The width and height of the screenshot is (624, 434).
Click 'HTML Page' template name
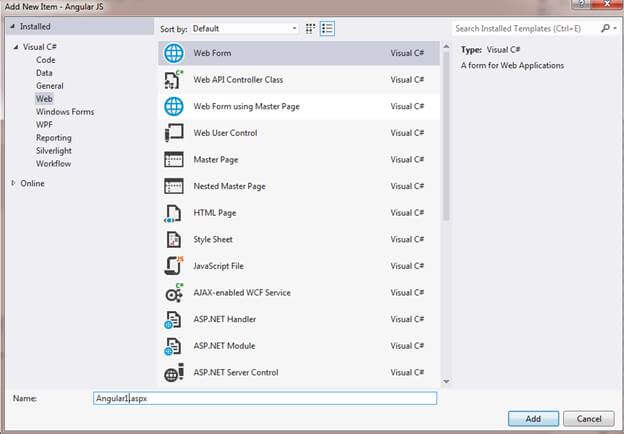coord(215,213)
